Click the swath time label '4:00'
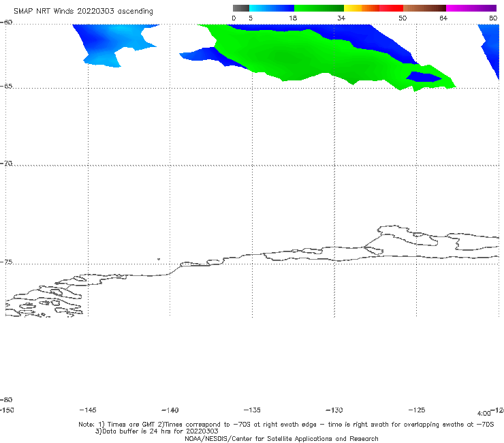Screen dimensions: 504x443 click(x=484, y=414)
